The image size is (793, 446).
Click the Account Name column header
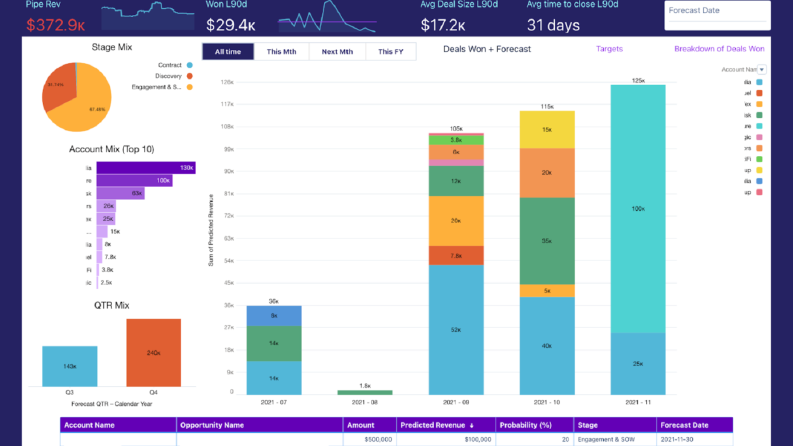pyautogui.click(x=118, y=425)
